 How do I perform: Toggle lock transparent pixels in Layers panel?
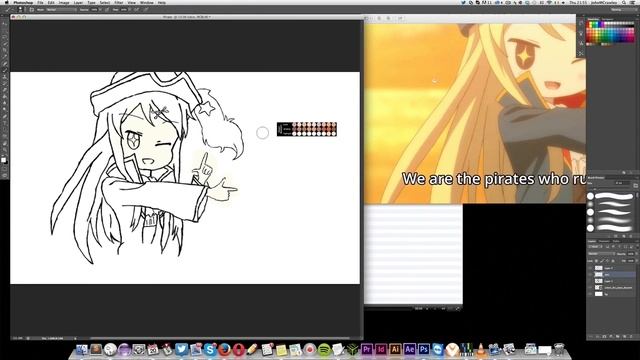coord(596,260)
